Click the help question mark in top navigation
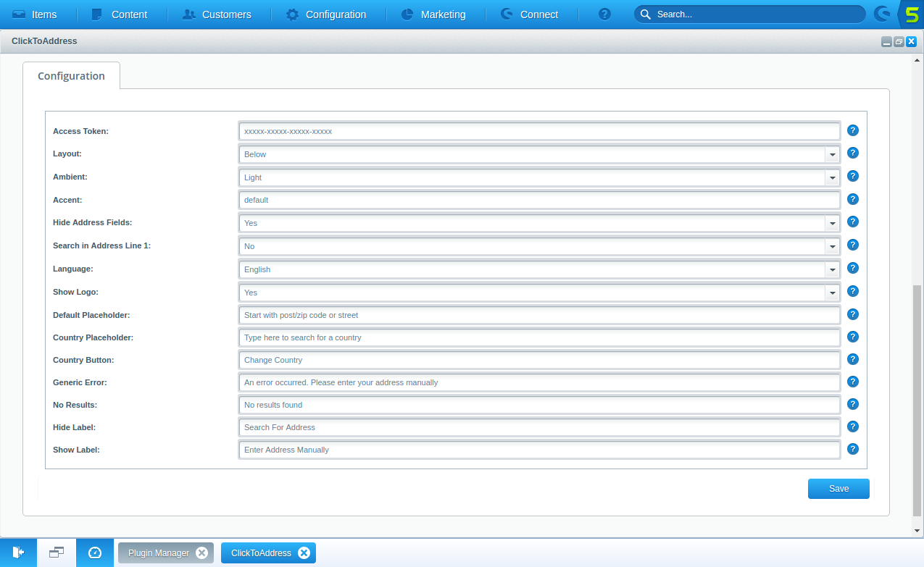 tap(605, 14)
